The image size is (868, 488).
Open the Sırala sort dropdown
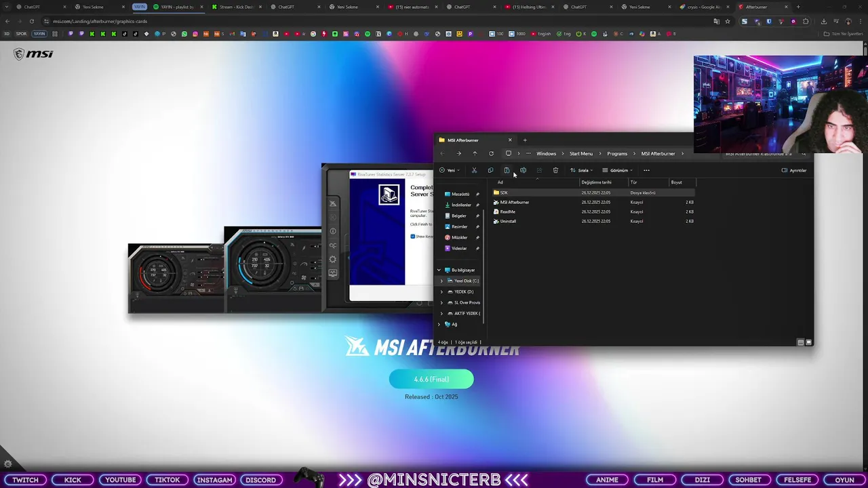pyautogui.click(x=581, y=170)
